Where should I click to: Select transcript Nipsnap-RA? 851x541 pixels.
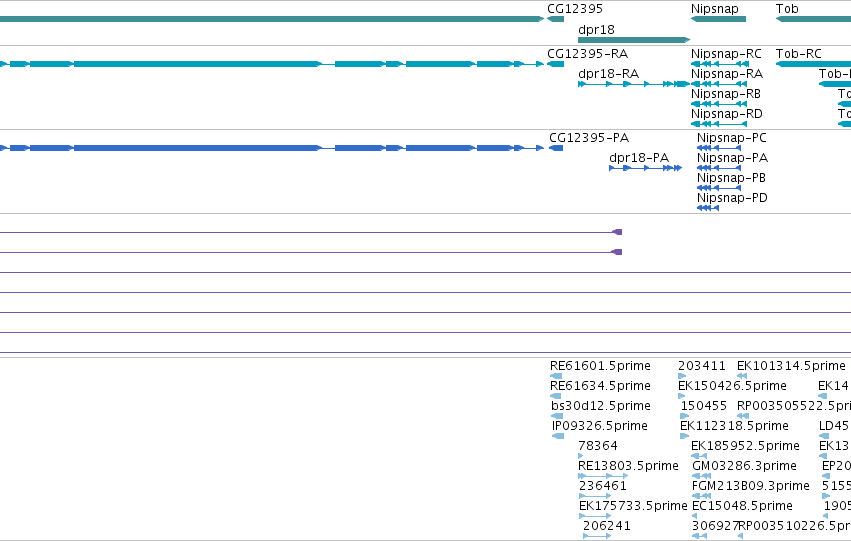point(727,74)
